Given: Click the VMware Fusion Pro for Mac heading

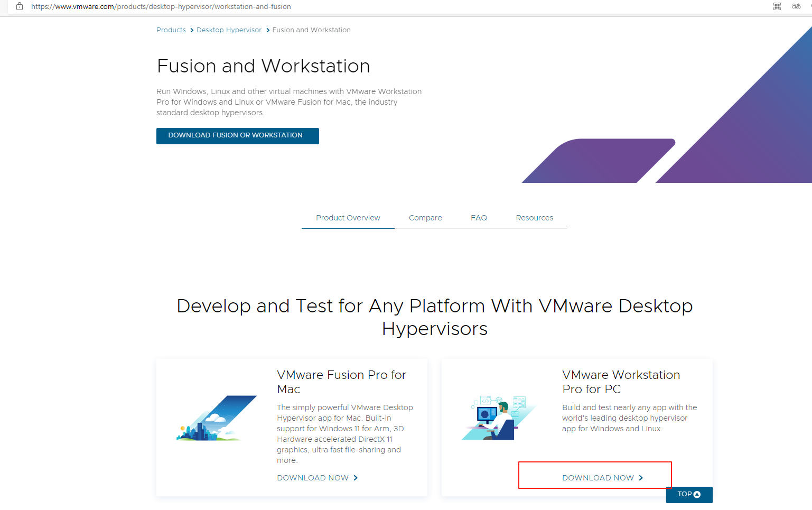Looking at the screenshot, I should (341, 382).
